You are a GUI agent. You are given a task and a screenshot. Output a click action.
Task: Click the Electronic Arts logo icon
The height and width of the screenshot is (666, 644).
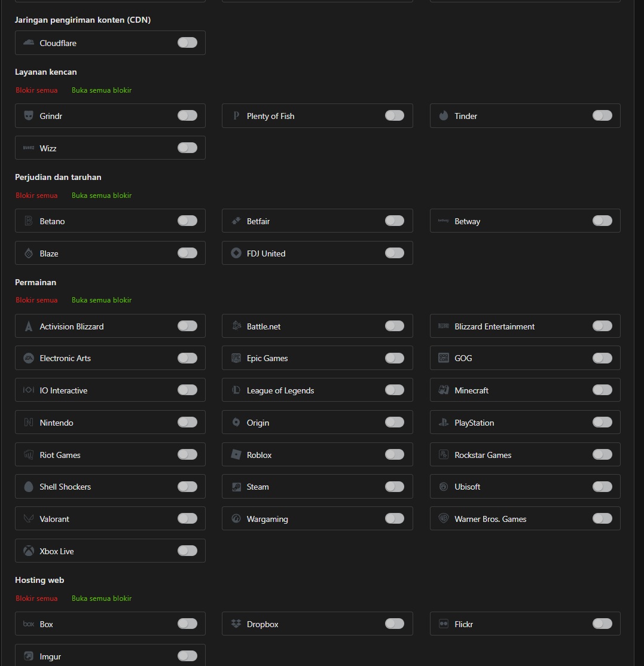click(x=29, y=358)
